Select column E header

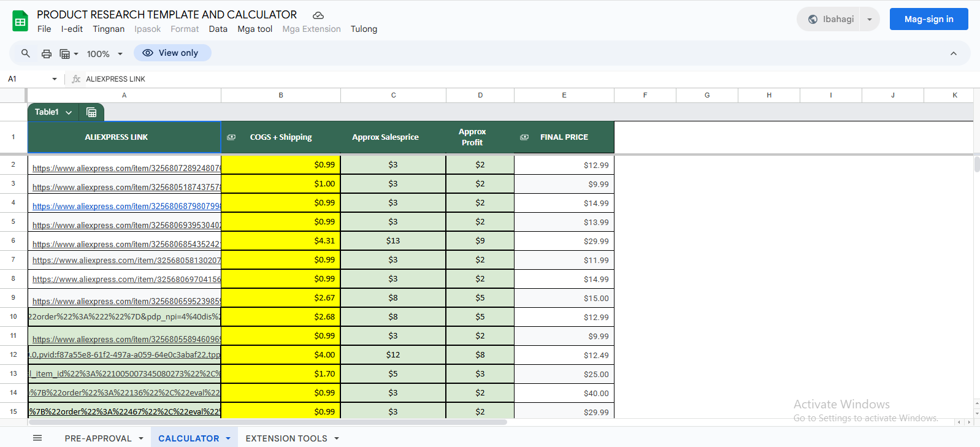tap(564, 95)
